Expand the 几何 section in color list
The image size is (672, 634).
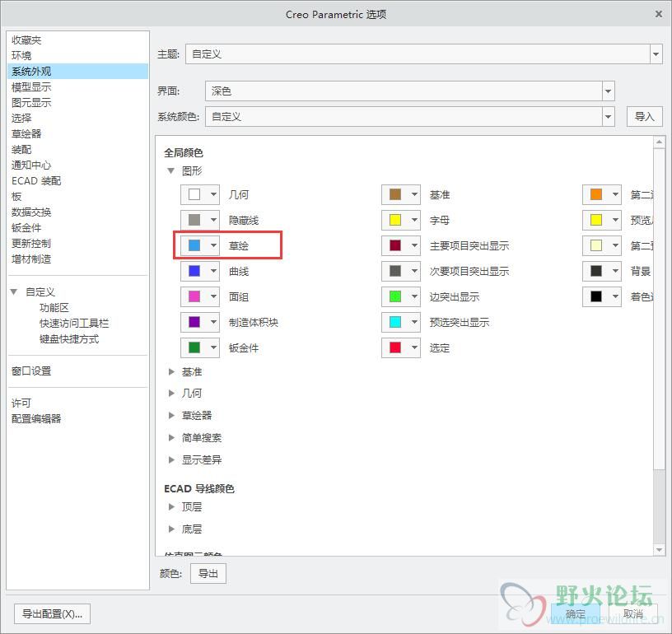(171, 393)
